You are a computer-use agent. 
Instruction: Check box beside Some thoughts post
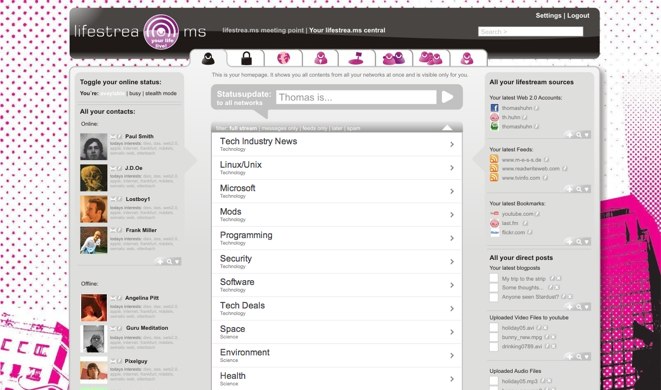tap(494, 288)
